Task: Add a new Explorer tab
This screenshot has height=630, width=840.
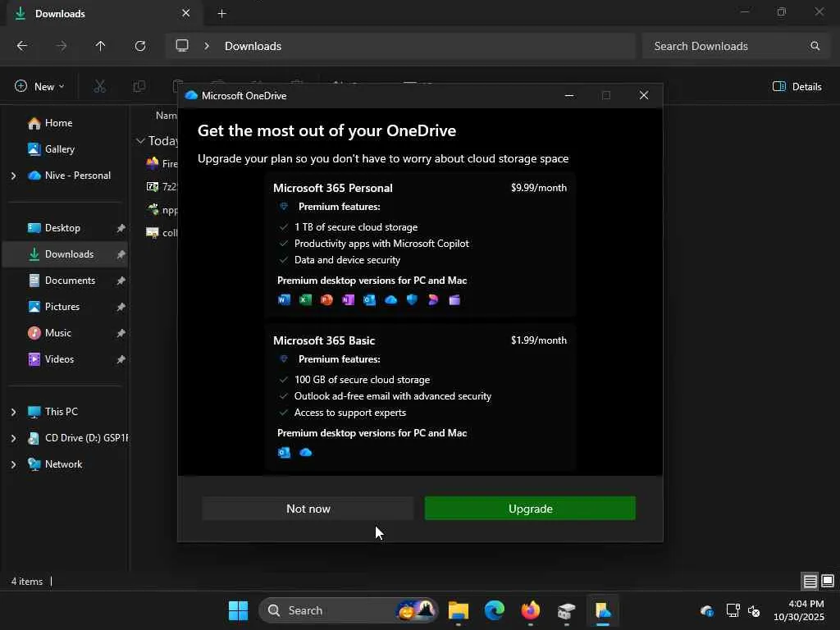Action: [x=221, y=13]
